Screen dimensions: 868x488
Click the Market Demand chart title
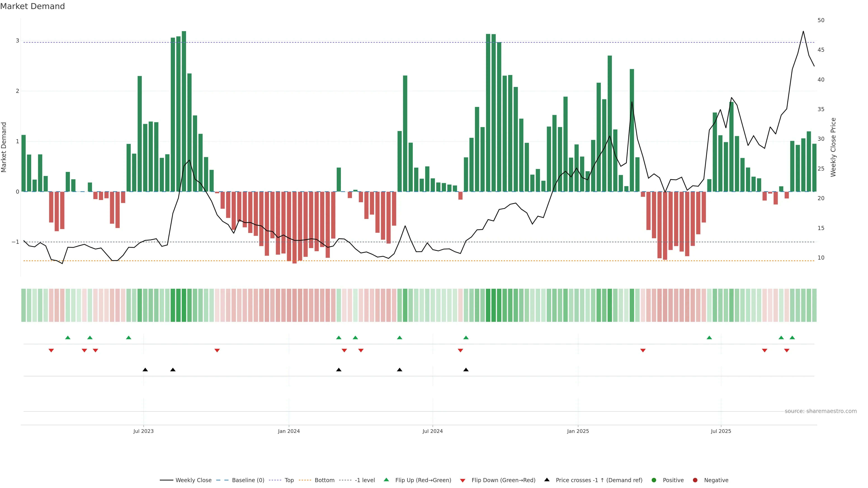point(32,6)
